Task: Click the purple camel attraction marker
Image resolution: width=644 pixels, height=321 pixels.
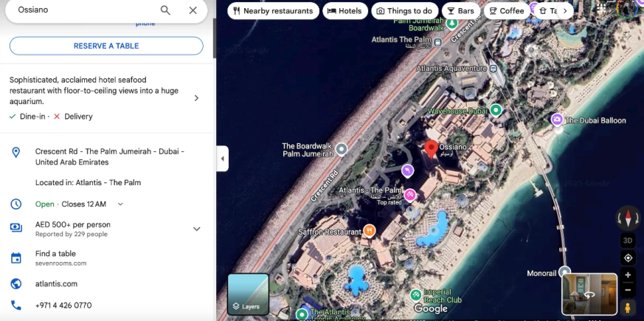Action: tap(407, 171)
